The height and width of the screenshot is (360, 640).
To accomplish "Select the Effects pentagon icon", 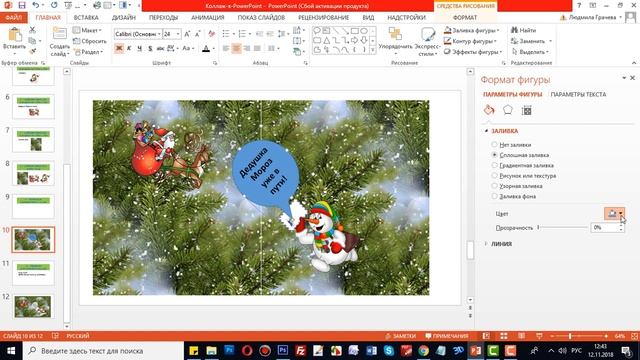I will pos(508,110).
